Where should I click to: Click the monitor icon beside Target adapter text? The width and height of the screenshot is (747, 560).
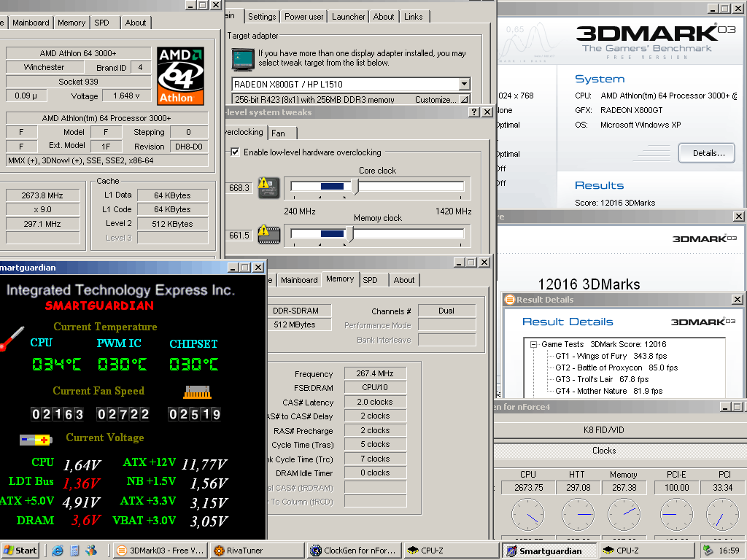243,59
